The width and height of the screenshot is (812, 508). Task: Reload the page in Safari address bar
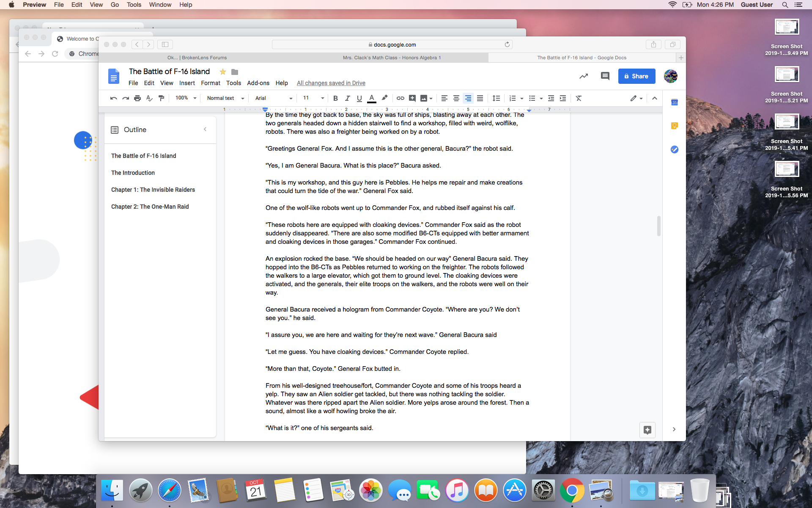coord(507,44)
